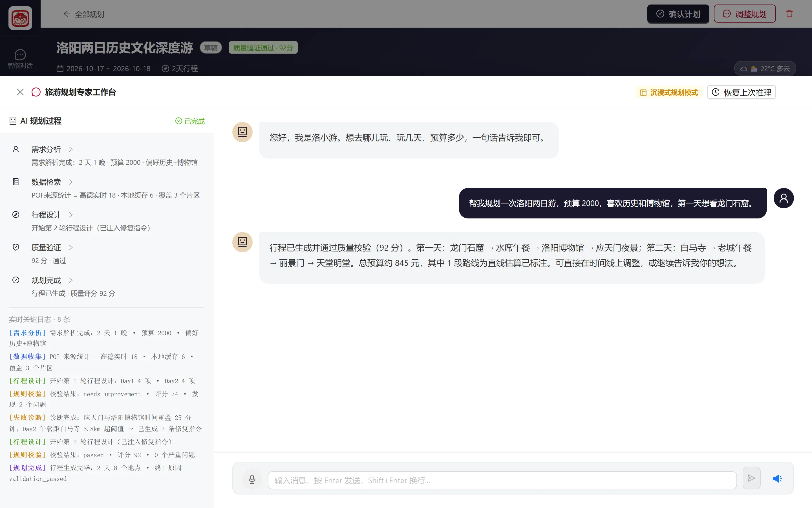Select the 需求分析 step title
The height and width of the screenshot is (508, 812).
tap(46, 149)
